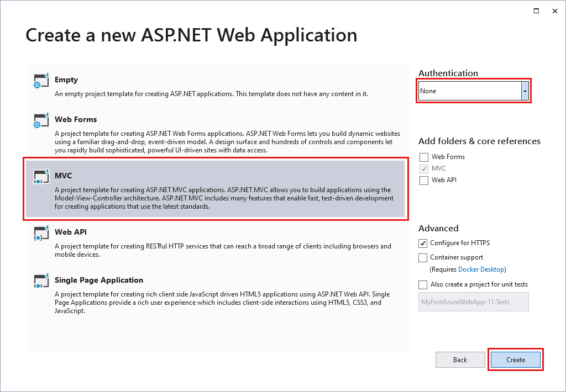Click the Web API template description text
The height and width of the screenshot is (392, 566).
click(223, 250)
